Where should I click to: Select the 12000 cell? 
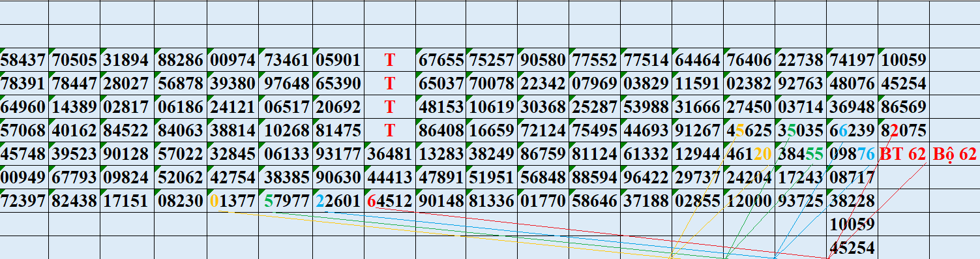[749, 200]
